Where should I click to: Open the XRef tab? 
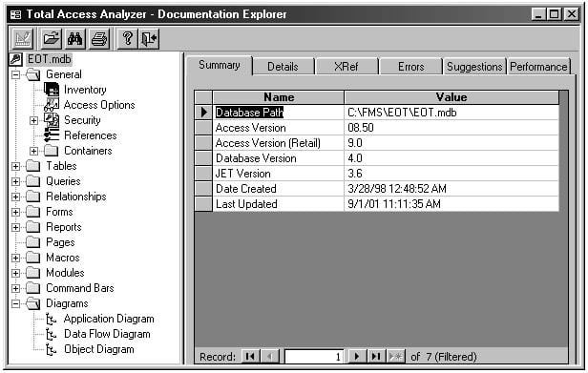click(x=346, y=67)
